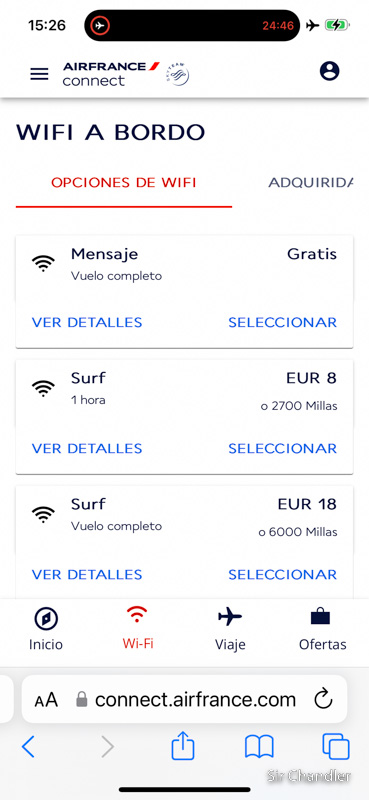369x800 pixels.
Task: Open the AA reader text options
Action: click(46, 699)
